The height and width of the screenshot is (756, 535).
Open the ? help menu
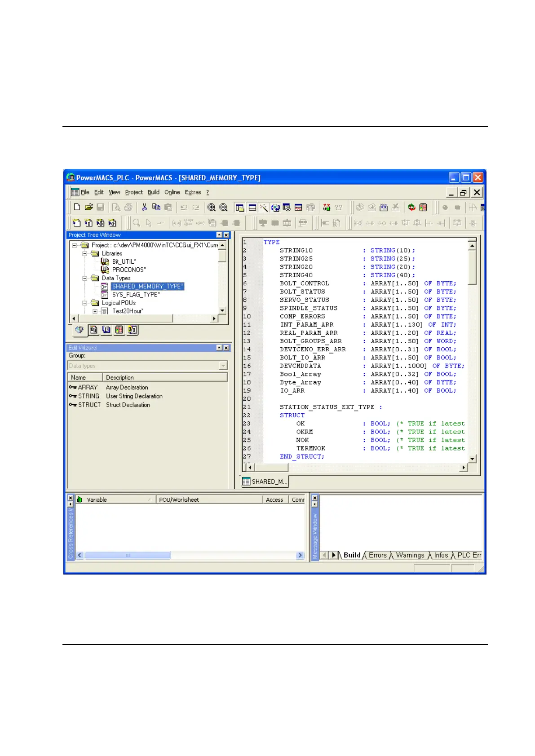pyautogui.click(x=208, y=192)
